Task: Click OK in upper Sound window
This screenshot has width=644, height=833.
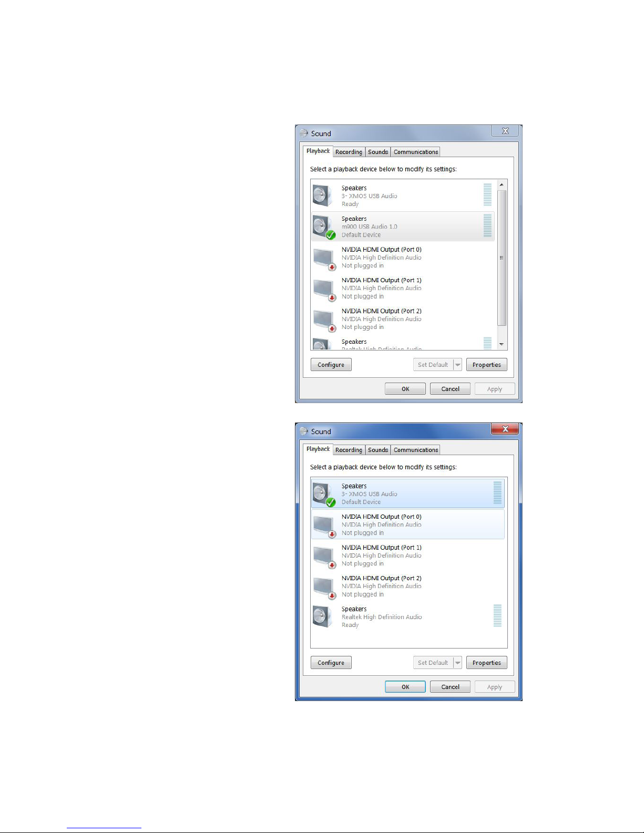Action: pos(405,389)
